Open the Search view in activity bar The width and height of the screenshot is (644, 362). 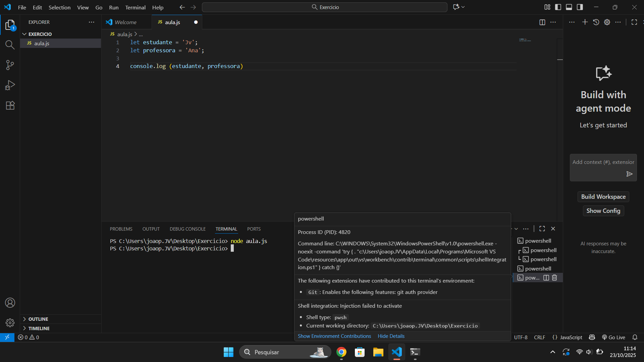point(10,45)
